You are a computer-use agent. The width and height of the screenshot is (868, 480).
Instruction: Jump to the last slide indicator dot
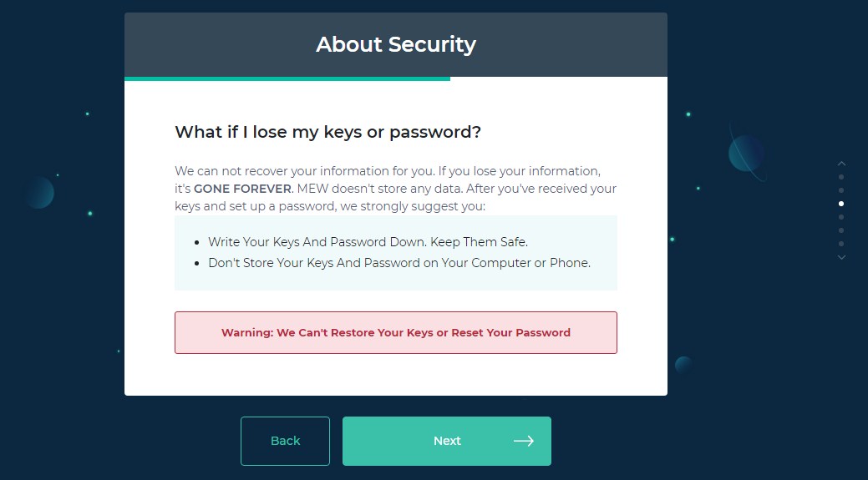[841, 243]
